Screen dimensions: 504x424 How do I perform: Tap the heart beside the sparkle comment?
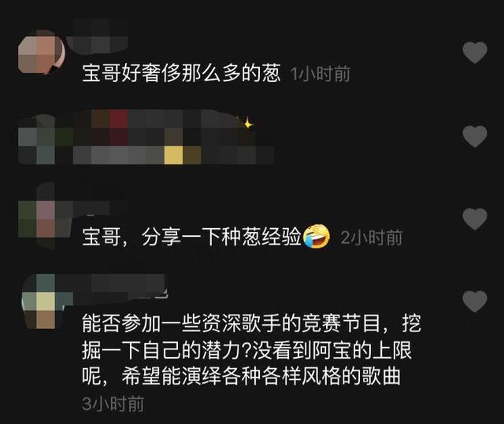[x=475, y=136]
